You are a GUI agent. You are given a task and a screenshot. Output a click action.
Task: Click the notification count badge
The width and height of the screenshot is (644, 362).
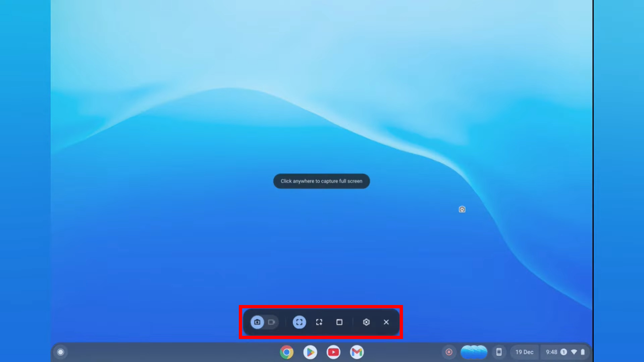tap(564, 352)
